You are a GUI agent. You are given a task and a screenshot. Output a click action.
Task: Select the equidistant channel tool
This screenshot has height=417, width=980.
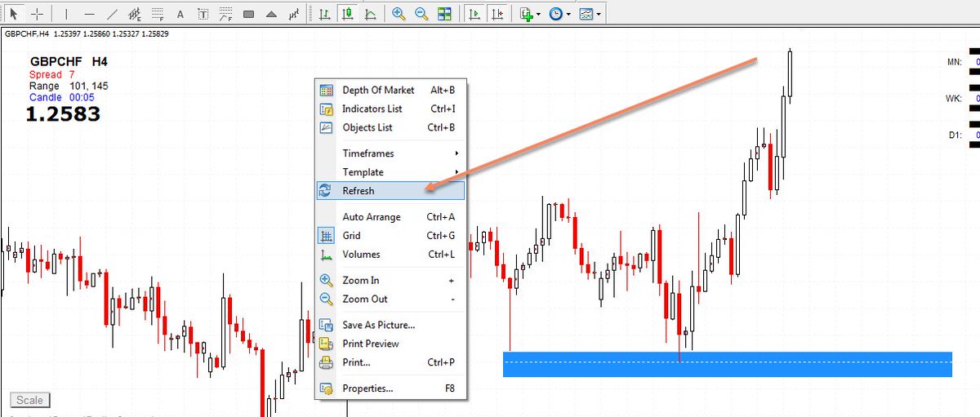pos(135,14)
